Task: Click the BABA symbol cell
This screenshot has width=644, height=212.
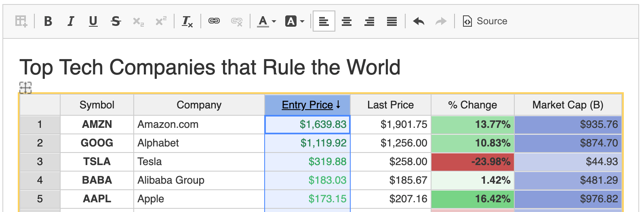Action: click(97, 180)
